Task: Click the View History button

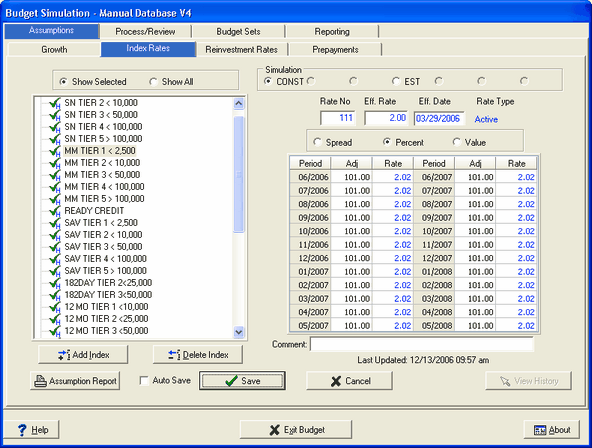Action: click(529, 381)
